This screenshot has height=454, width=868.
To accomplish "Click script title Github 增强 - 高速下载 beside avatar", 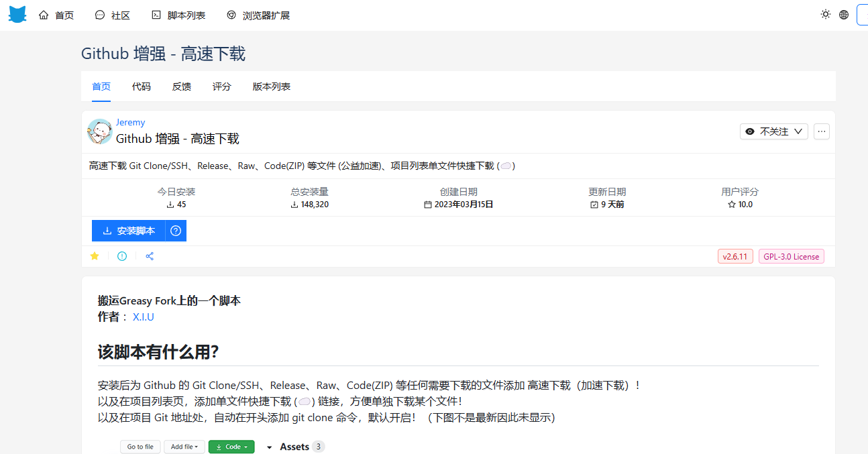I will click(x=178, y=139).
